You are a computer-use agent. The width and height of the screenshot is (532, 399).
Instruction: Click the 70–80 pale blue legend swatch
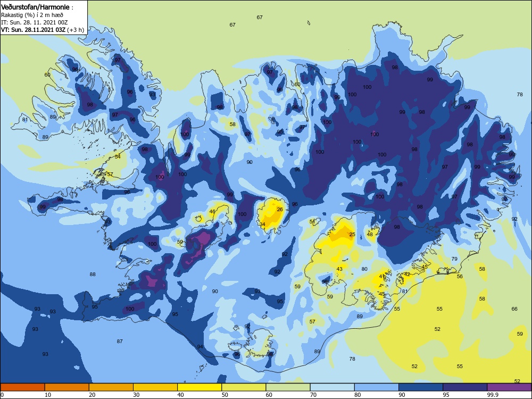coord(332,387)
